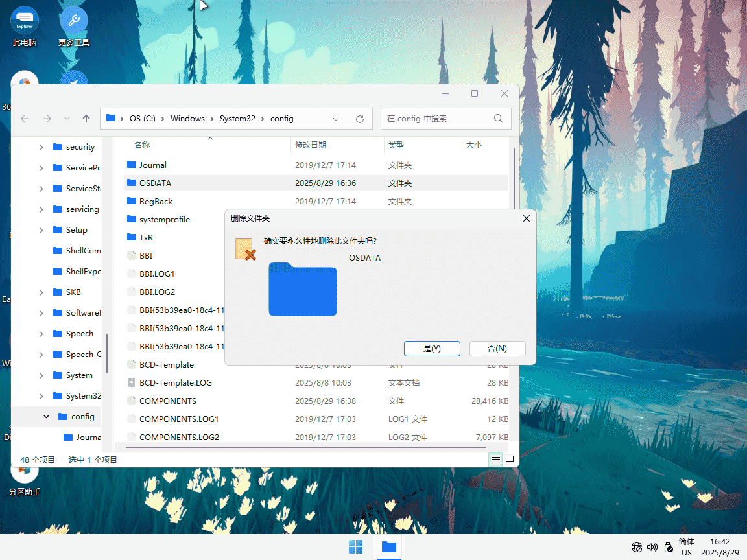Expand the servicing folder in tree

41,209
